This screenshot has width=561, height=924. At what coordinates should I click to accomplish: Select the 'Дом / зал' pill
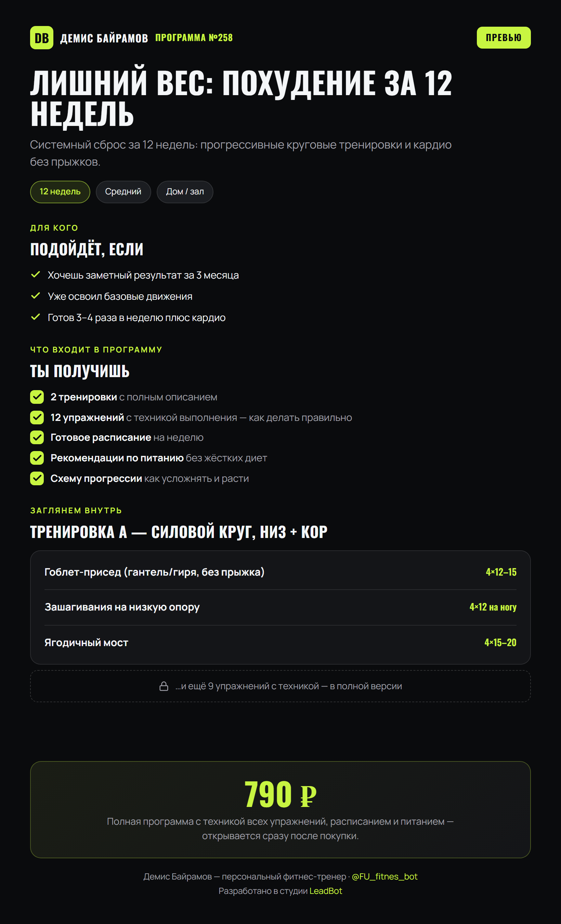point(185,192)
